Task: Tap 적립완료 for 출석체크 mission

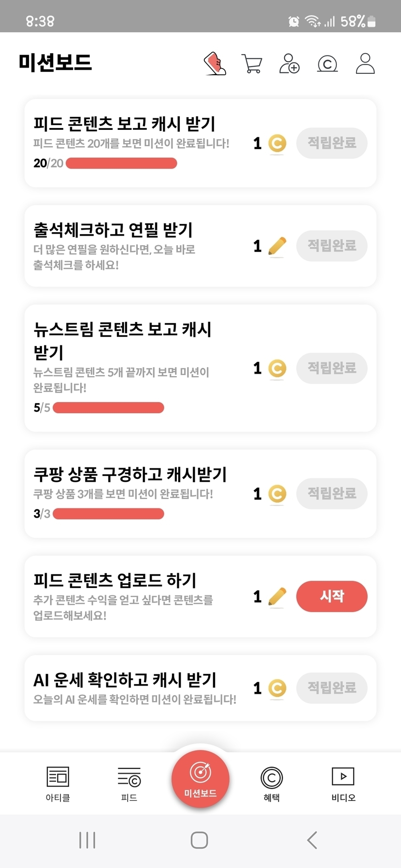Action: click(332, 246)
